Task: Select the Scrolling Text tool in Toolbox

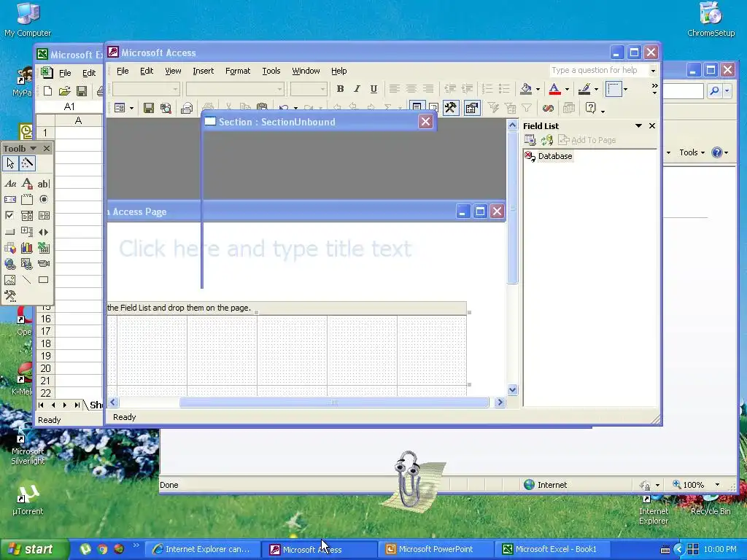Action: click(10, 200)
